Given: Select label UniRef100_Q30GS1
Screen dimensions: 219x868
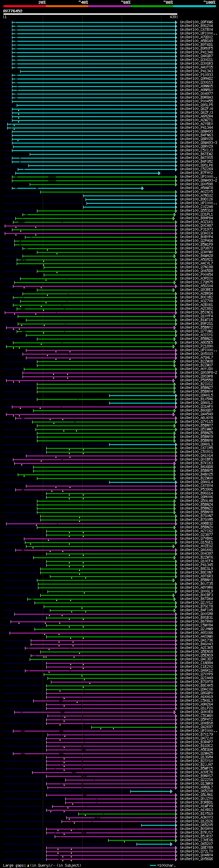Looking at the screenshot, I should click(196, 60).
